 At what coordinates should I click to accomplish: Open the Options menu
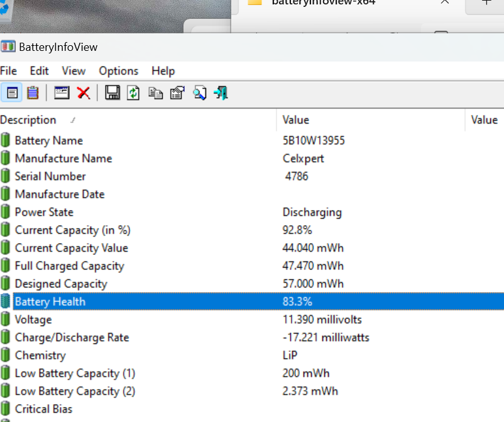[119, 71]
